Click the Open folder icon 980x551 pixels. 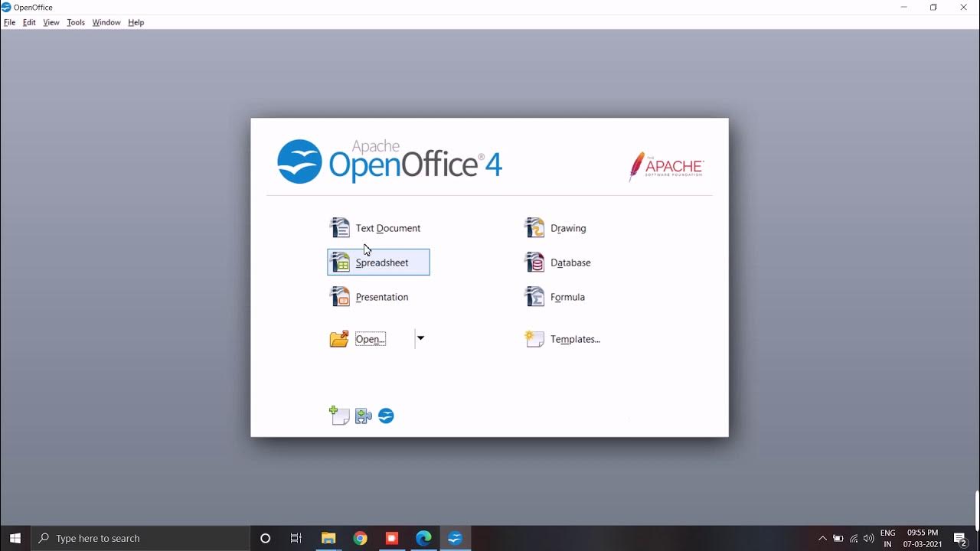339,339
